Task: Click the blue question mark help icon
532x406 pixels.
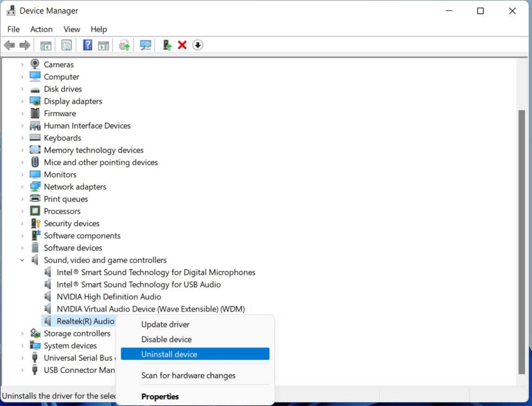Action: tap(88, 45)
